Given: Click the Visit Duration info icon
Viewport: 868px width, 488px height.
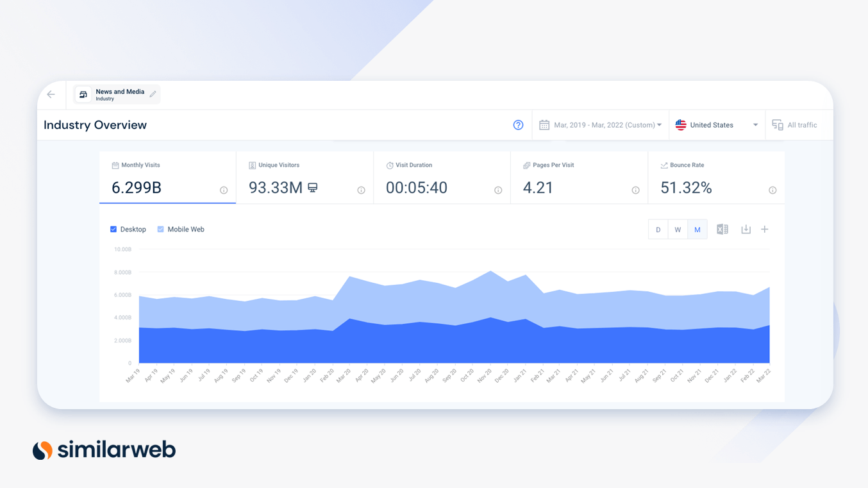Looking at the screenshot, I should (x=497, y=190).
